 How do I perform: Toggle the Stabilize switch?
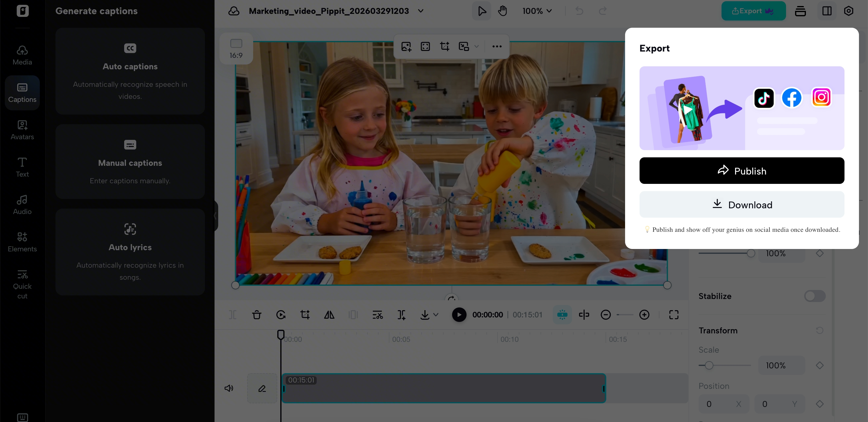(814, 296)
